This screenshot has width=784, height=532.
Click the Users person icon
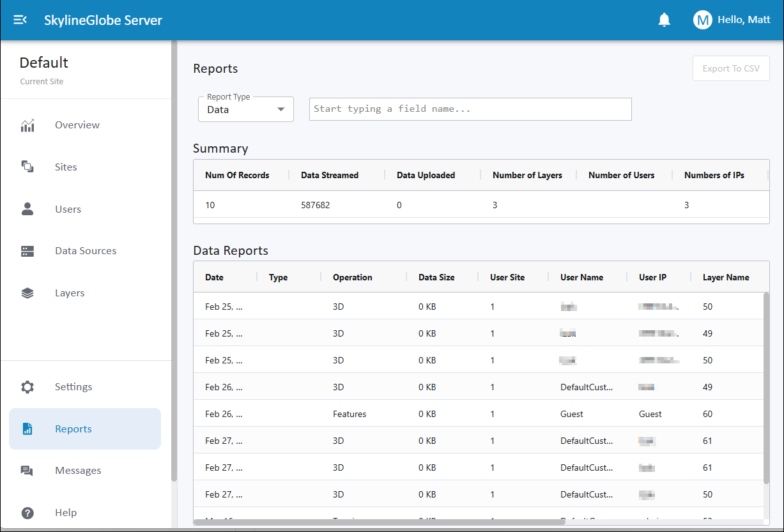click(27, 209)
